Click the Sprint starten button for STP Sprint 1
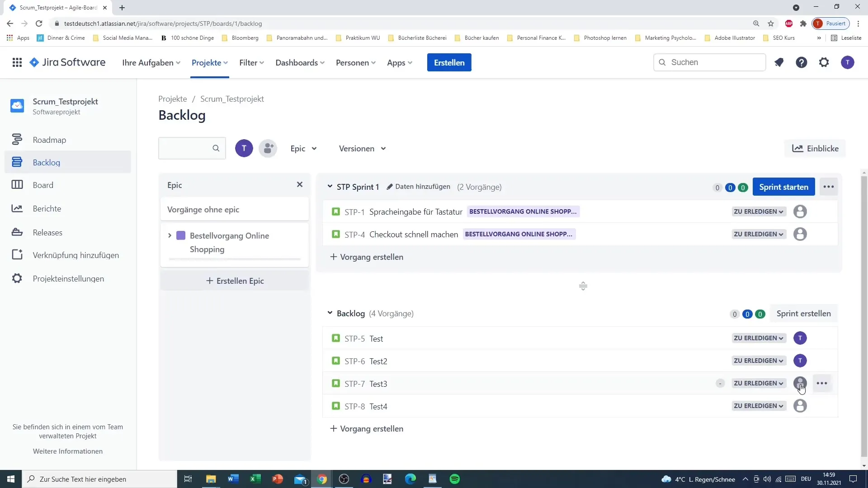The width and height of the screenshot is (868, 488). point(783,187)
